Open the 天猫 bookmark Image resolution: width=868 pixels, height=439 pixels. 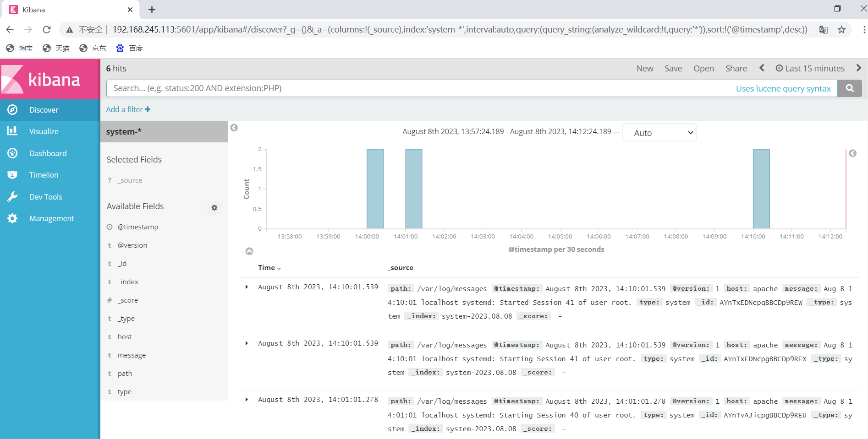pyautogui.click(x=56, y=48)
